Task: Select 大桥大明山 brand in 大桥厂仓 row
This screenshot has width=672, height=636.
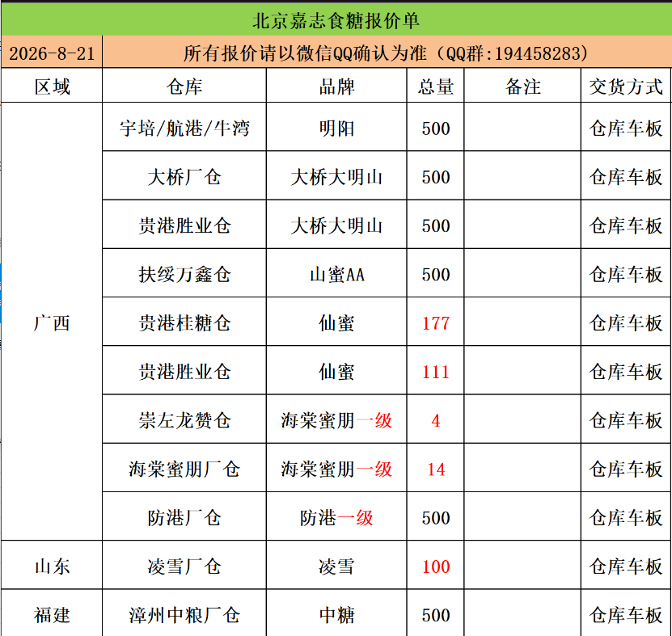Action: coord(336,176)
